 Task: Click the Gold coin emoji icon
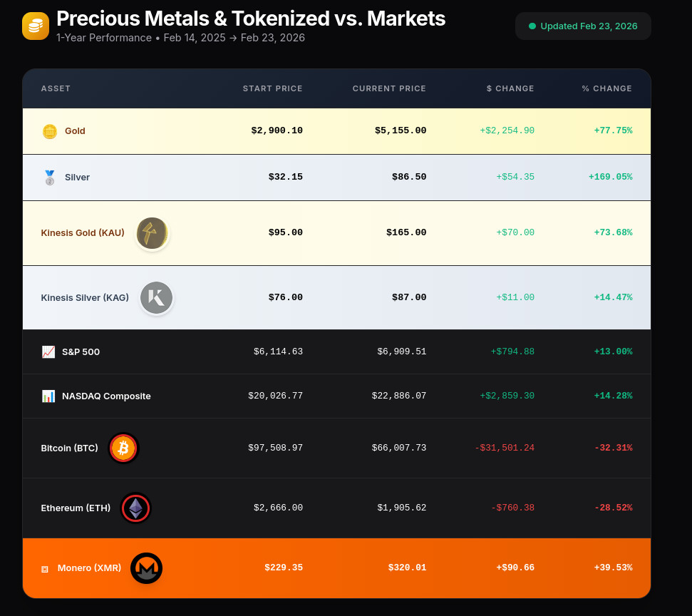click(x=49, y=131)
